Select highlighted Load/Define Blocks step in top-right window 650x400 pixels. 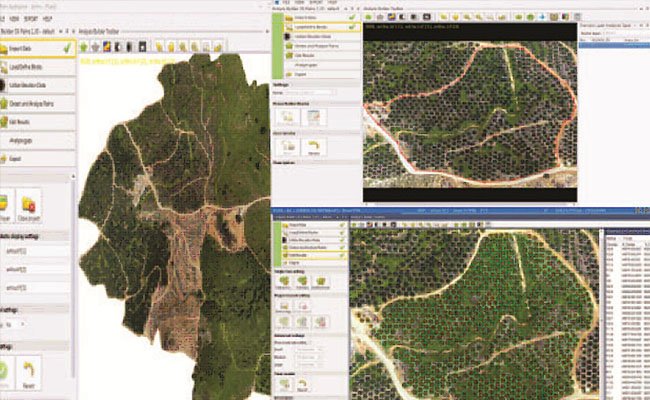322,27
